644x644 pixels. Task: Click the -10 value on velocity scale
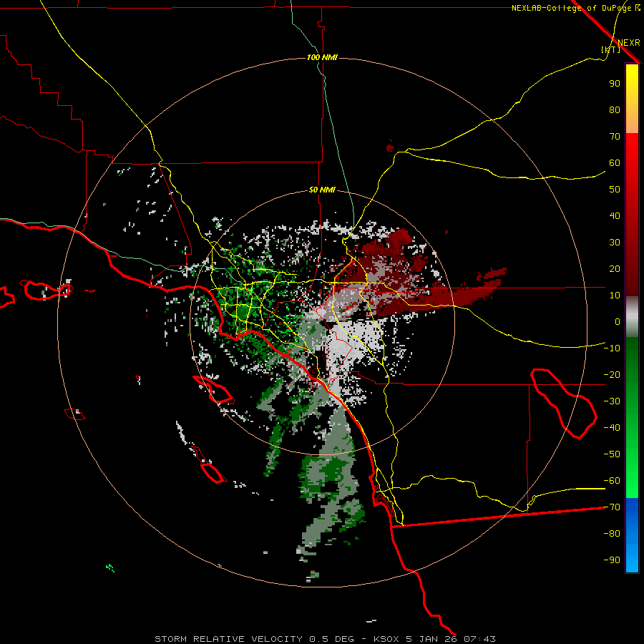click(612, 348)
